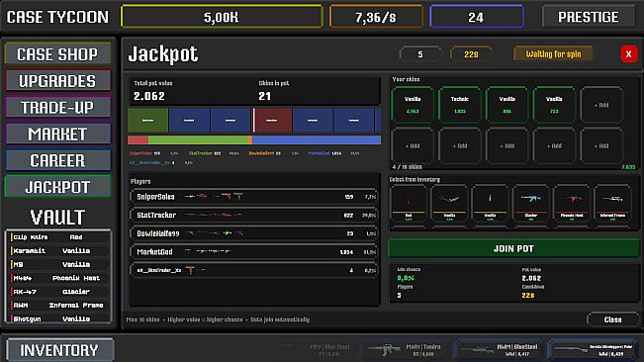The image size is (644, 362).
Task: Switch to the Market section
Action: [x=57, y=135]
